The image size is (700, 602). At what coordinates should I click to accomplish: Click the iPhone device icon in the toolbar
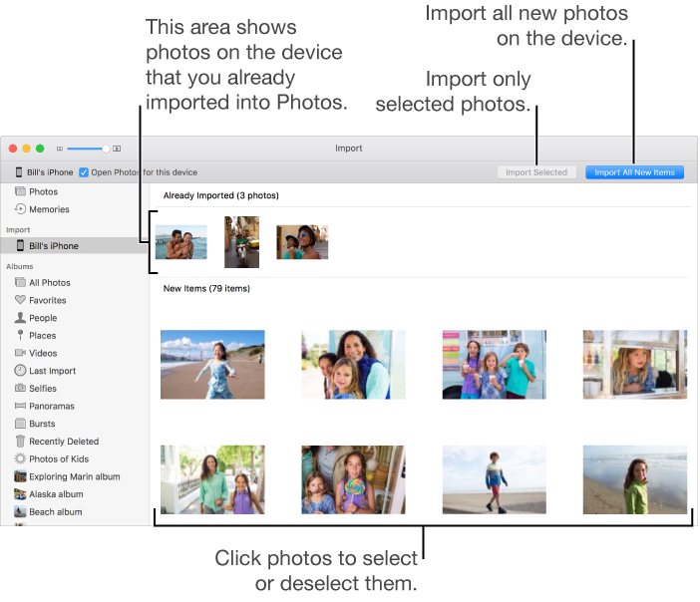pyautogui.click(x=19, y=172)
